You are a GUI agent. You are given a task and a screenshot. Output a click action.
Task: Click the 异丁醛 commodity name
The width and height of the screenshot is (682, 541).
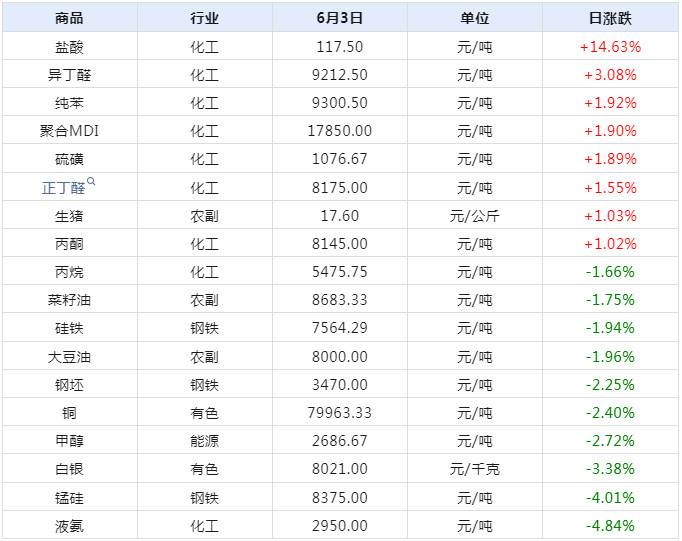(70, 74)
